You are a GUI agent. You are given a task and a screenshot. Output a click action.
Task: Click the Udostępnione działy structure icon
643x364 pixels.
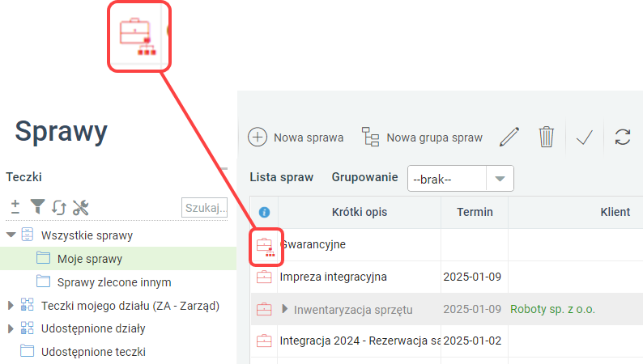[27, 328]
